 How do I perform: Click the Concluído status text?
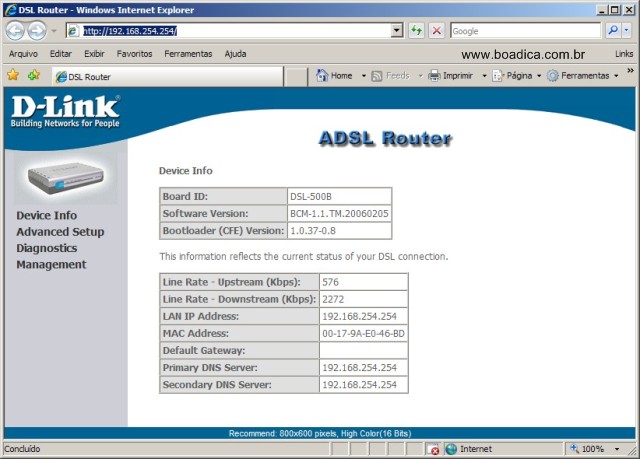pos(22,449)
